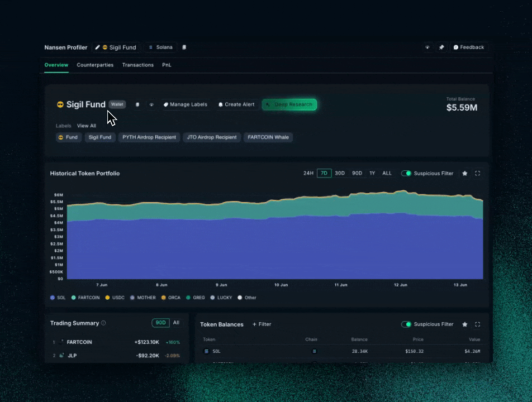Click the Create Alert button
This screenshot has width=532, height=402.
[x=236, y=104]
